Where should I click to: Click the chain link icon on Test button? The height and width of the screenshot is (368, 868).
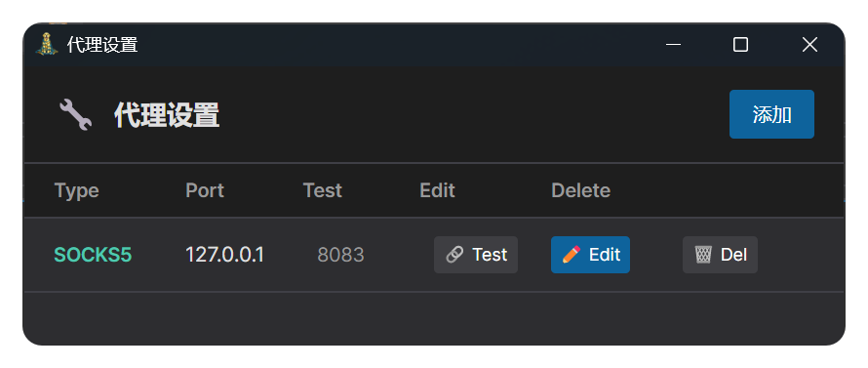click(x=454, y=255)
